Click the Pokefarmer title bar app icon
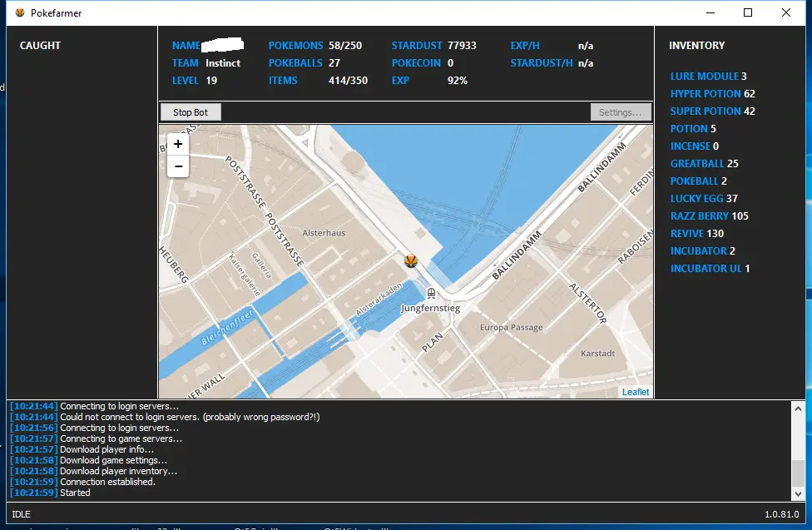Screen dimensions: 812x530 (20, 13)
